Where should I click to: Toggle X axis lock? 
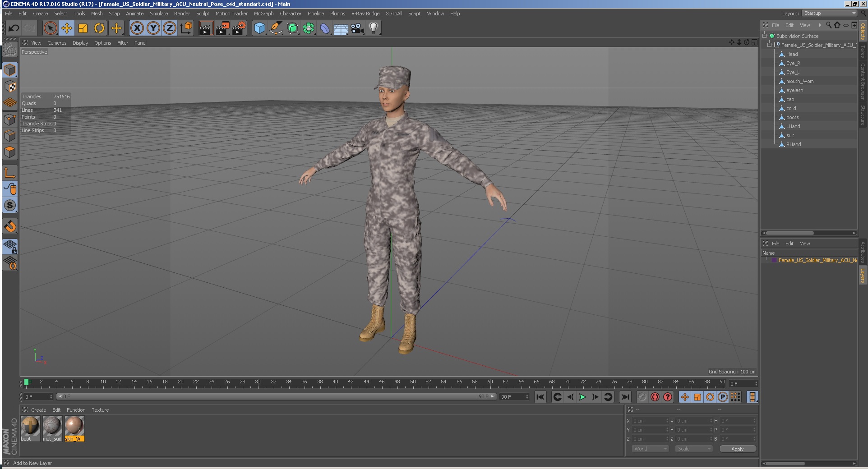click(x=137, y=28)
